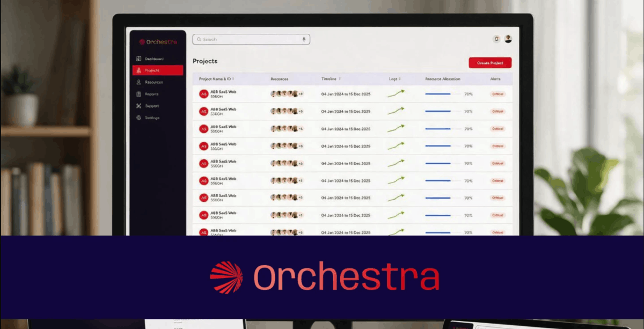Open Dashboard from the sidebar
Image resolution: width=644 pixels, height=329 pixels.
[158, 59]
